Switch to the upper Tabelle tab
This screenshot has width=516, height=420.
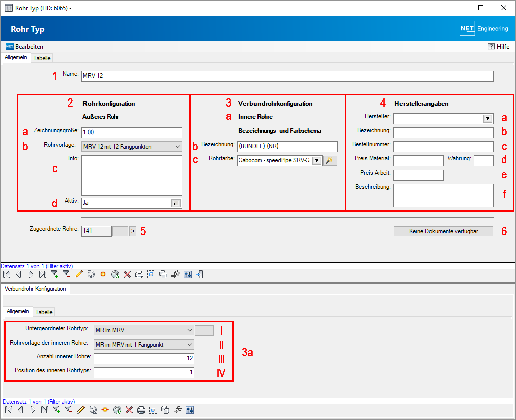42,58
